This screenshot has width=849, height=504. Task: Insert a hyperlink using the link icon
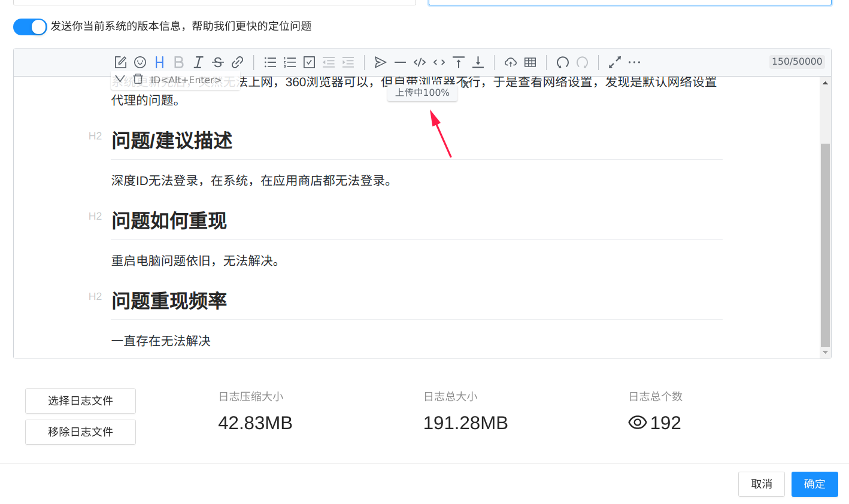click(x=238, y=62)
